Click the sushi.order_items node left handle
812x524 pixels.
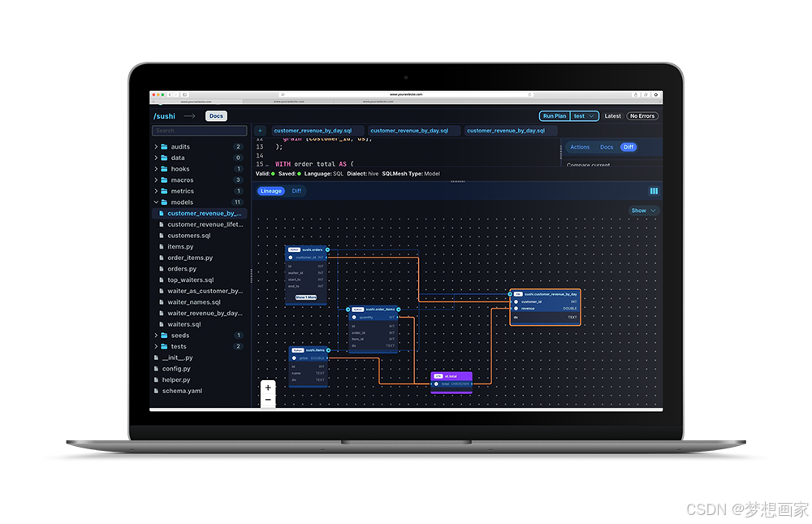(x=348, y=310)
